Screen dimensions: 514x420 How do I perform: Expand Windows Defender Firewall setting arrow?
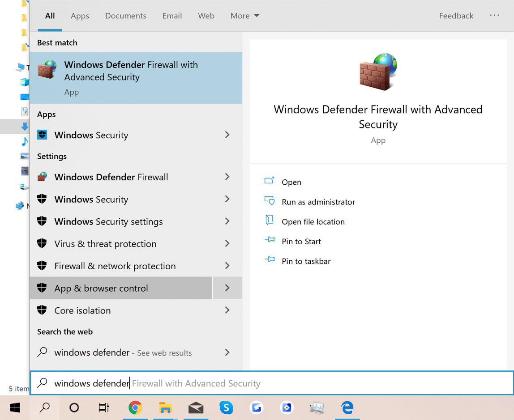(x=227, y=177)
